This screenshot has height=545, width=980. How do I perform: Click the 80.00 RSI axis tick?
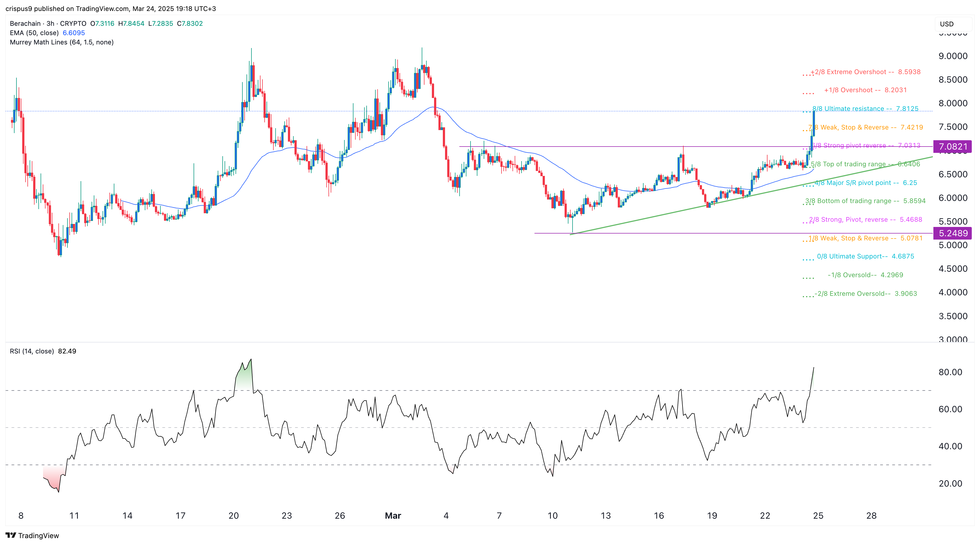click(x=950, y=372)
